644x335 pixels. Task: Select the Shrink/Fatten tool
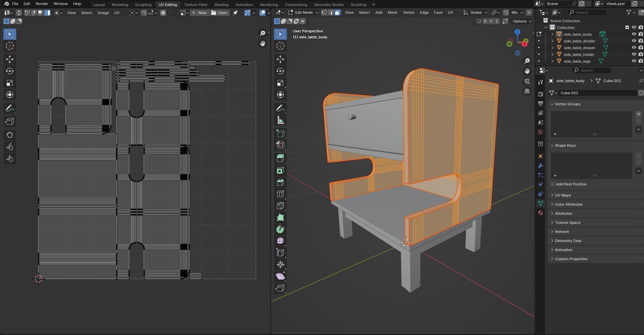click(x=280, y=265)
